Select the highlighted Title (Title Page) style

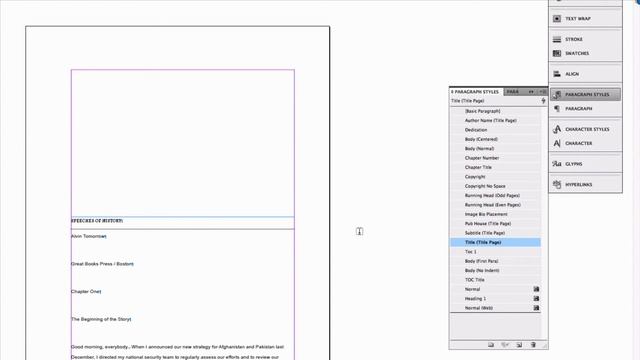click(x=496, y=242)
